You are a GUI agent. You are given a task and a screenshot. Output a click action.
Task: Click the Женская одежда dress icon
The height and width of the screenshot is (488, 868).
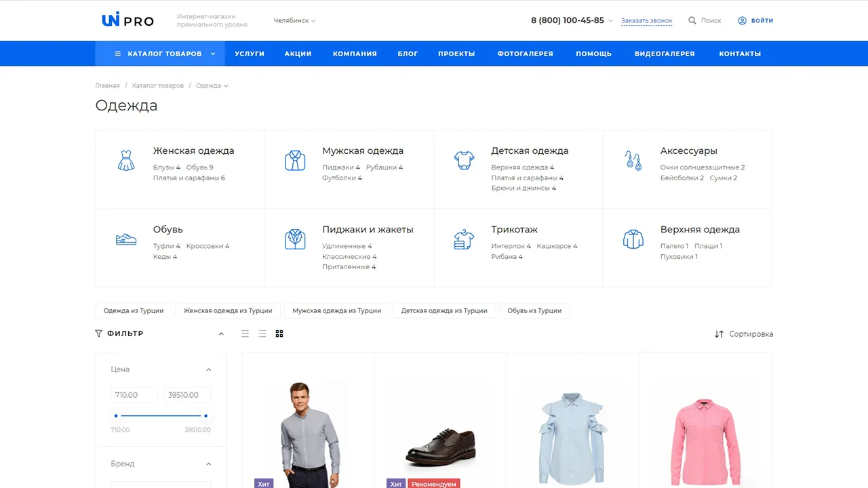[126, 161]
